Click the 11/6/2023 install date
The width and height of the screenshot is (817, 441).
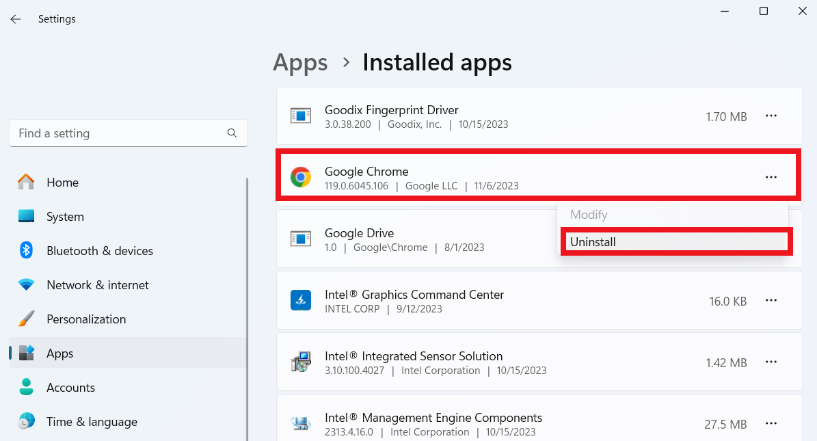496,186
